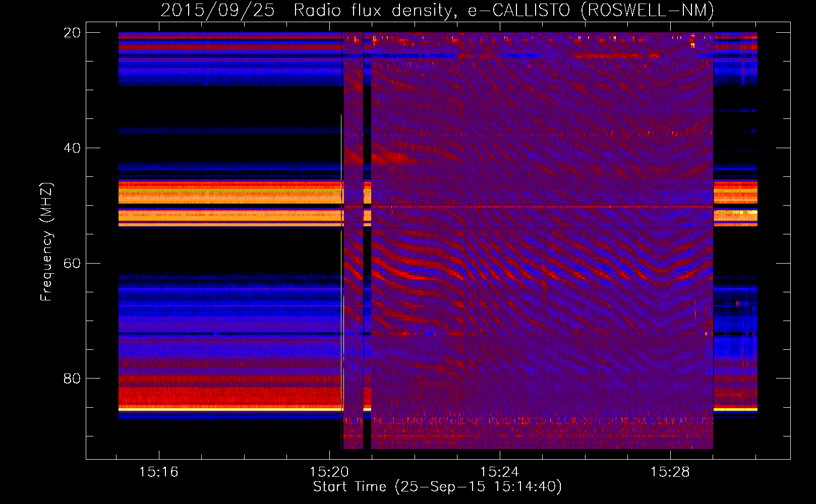This screenshot has height=504, width=816.
Task: Click the time tick label '15:20'
Action: coord(329,472)
